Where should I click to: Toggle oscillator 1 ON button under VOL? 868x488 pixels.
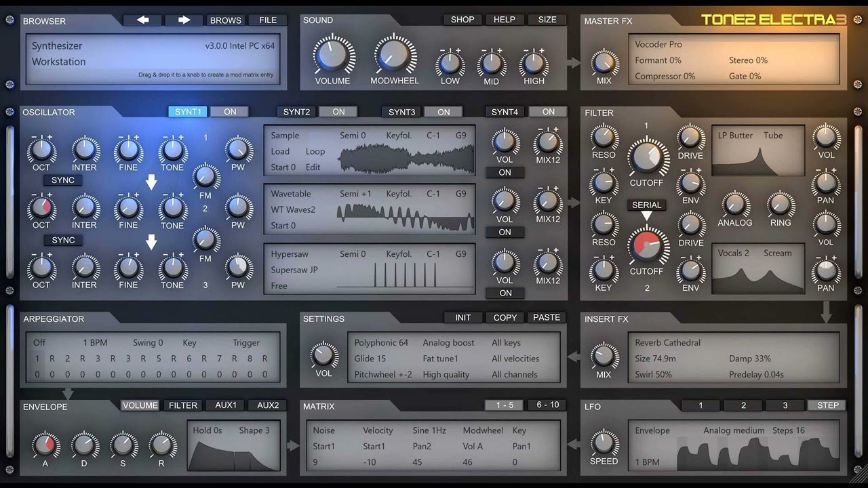[505, 172]
